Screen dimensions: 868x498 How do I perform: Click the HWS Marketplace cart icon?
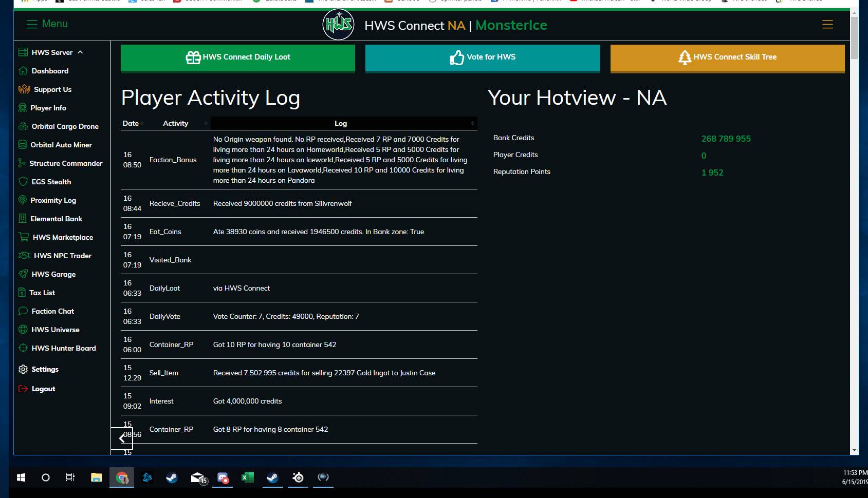[x=24, y=237]
